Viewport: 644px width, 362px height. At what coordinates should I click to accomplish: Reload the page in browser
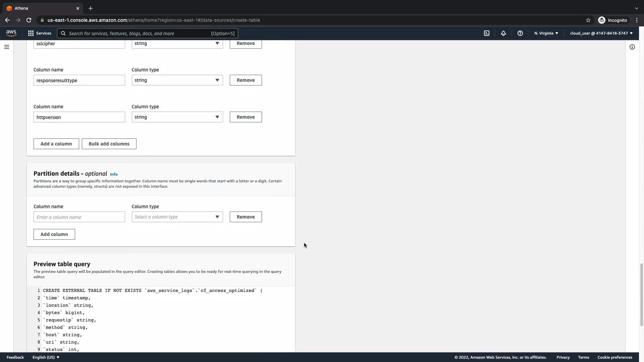29,20
